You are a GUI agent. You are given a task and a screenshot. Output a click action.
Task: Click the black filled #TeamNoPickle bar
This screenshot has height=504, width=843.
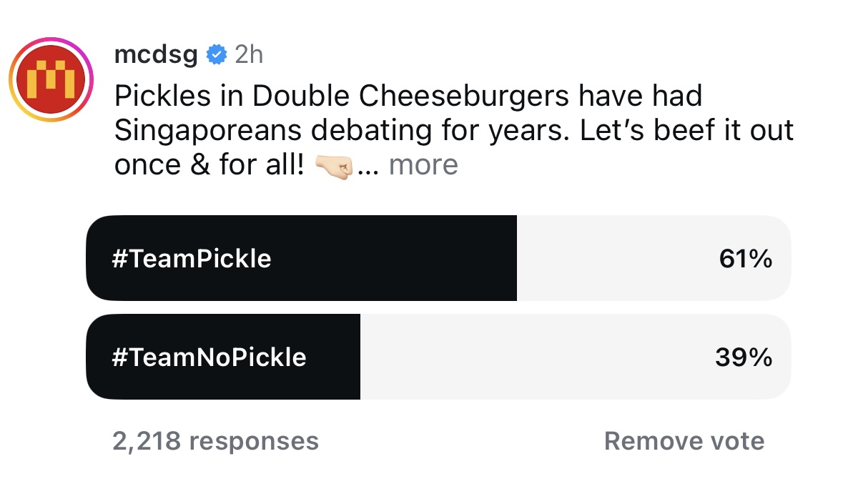[x=223, y=357]
